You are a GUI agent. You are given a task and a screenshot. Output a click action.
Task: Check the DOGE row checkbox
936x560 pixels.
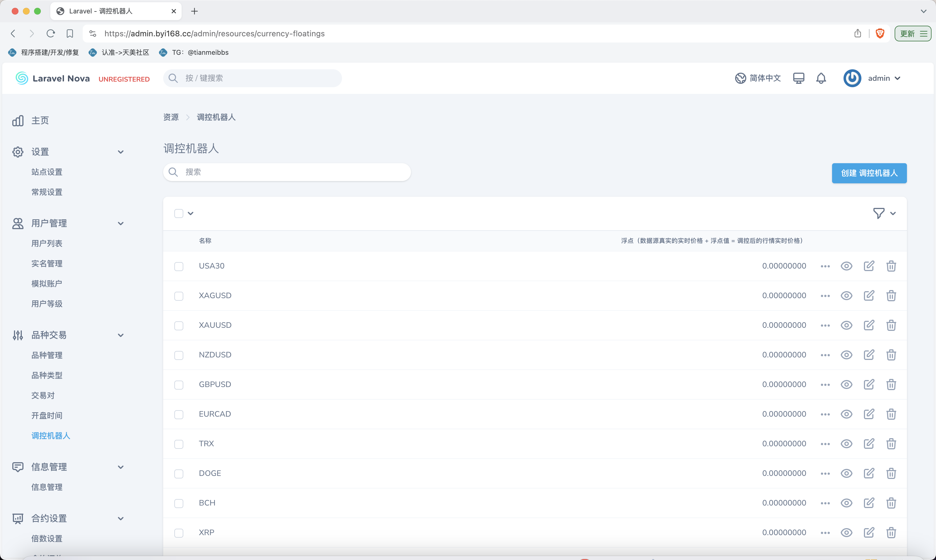179,474
